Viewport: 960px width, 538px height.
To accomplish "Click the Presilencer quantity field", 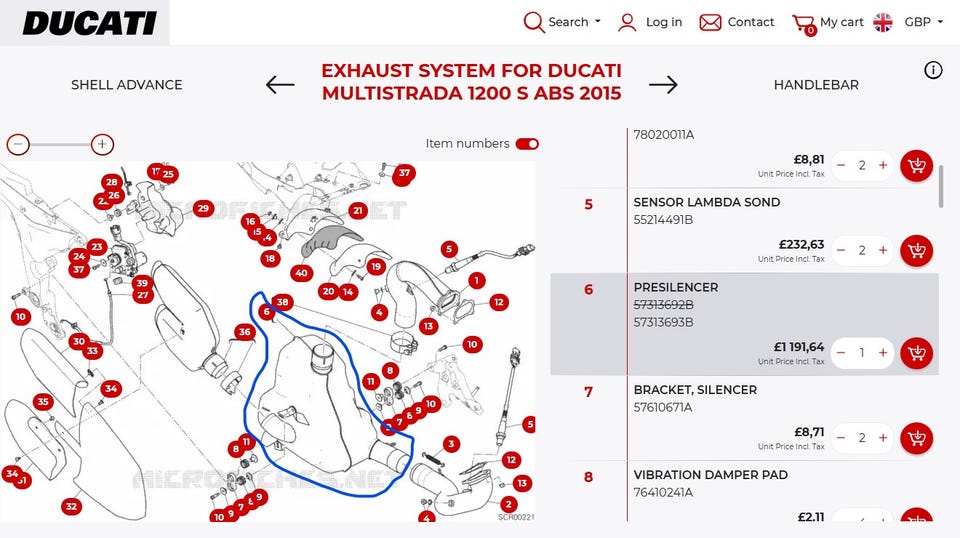I will 862,353.
